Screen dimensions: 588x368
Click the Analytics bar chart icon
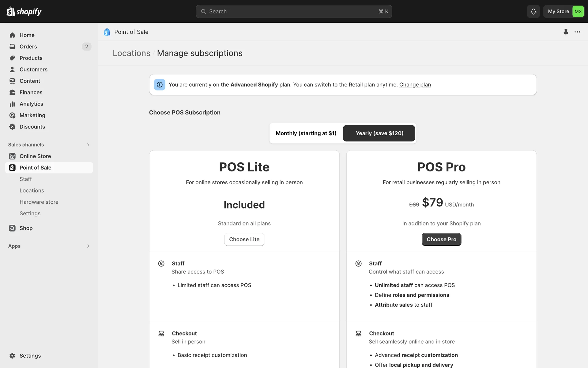12,104
